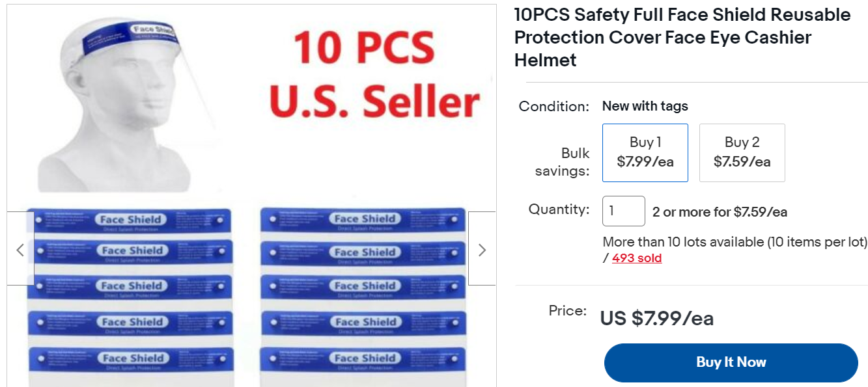This screenshot has height=387, width=868.
Task: Click the previous image arrow
Action: [20, 249]
